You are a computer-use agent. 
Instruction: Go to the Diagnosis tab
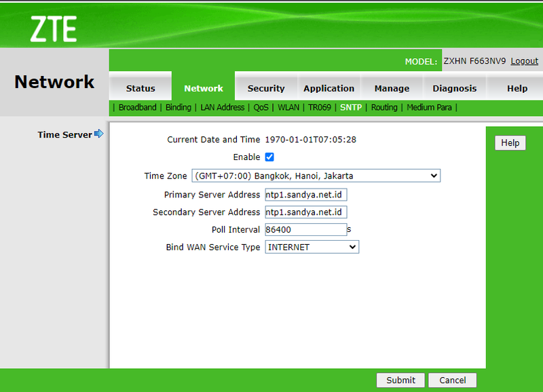click(x=455, y=88)
